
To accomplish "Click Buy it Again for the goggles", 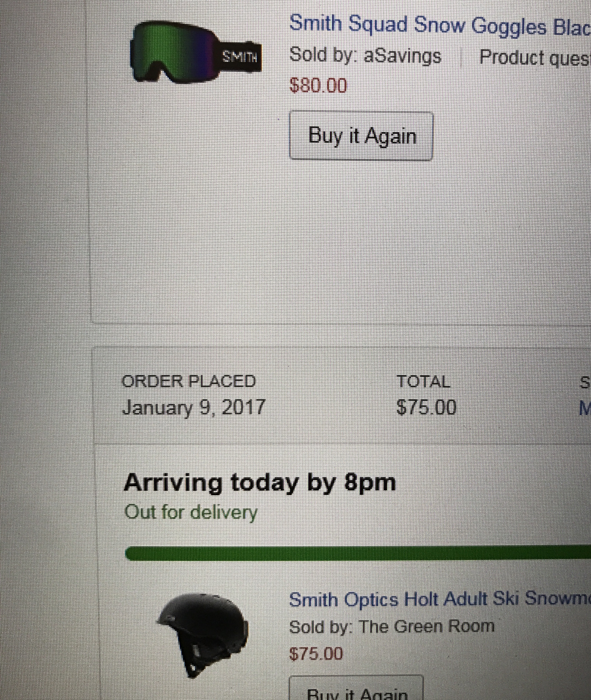I will click(362, 136).
